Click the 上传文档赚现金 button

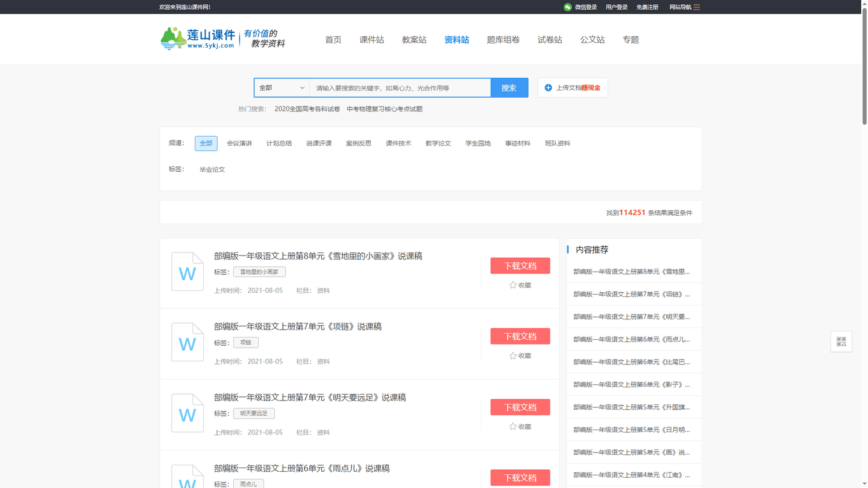coord(573,88)
